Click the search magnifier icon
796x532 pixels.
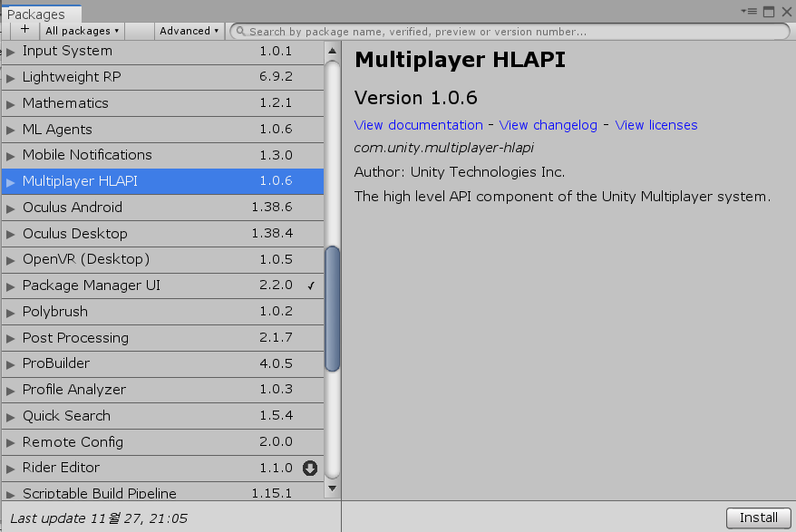coord(240,32)
